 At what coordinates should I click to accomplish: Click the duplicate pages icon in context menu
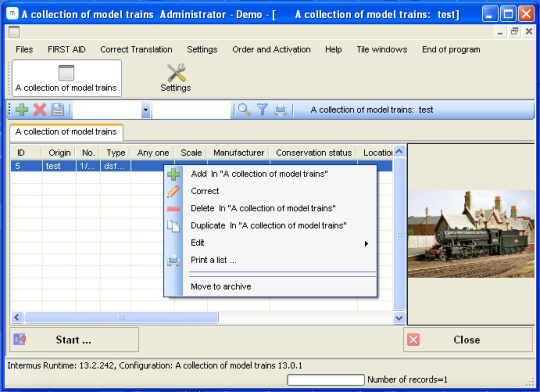pyautogui.click(x=173, y=226)
